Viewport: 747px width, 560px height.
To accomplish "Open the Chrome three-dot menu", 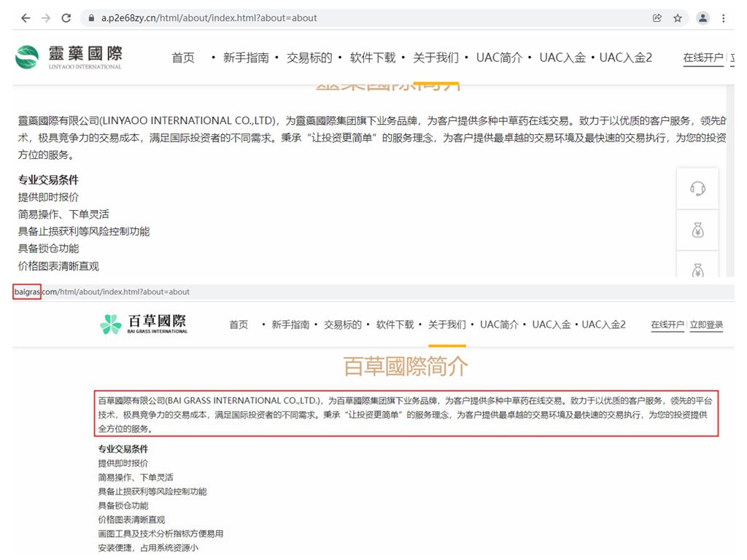I will click(x=724, y=18).
